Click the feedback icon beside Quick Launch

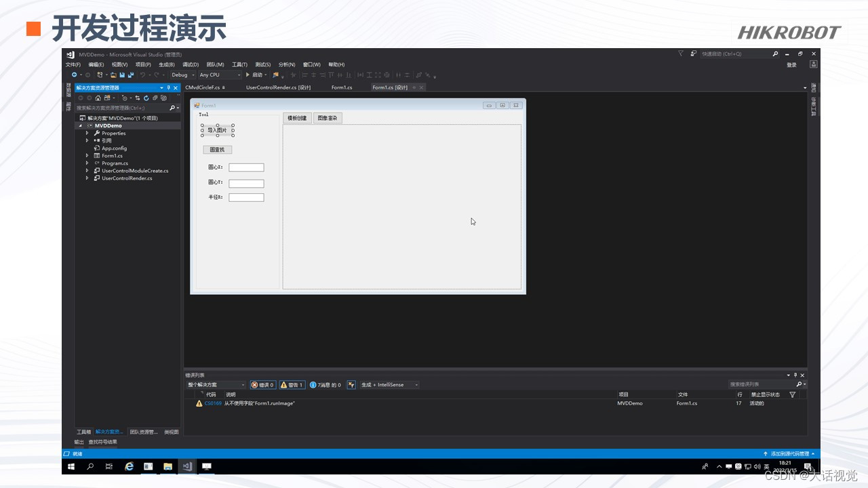tap(694, 54)
